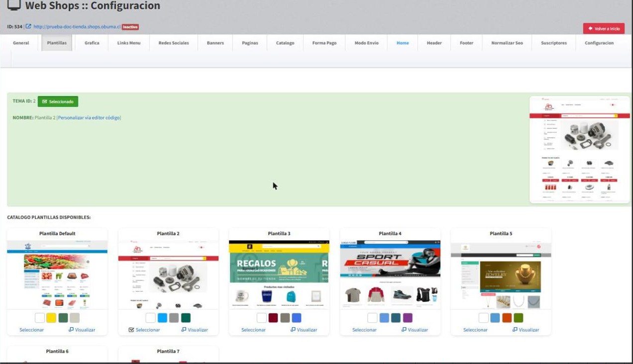Pick the light blue swatch for Plantilla 2

pyautogui.click(x=162, y=318)
